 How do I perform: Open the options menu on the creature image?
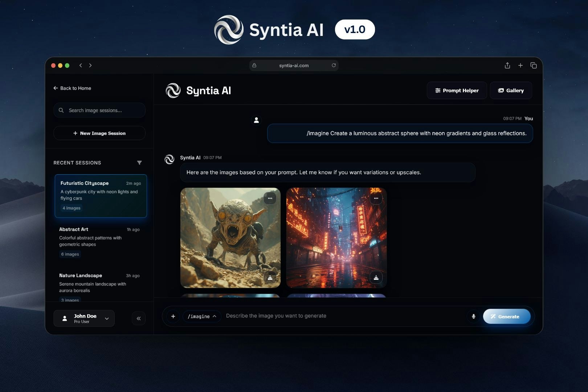tap(270, 198)
